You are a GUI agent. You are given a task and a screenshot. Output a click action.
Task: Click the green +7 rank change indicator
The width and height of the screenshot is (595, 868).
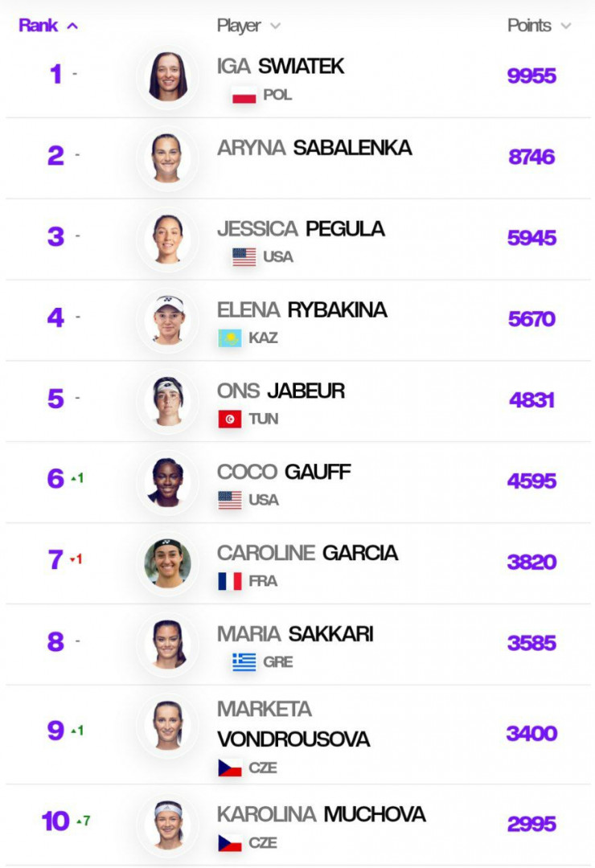pos(84,821)
